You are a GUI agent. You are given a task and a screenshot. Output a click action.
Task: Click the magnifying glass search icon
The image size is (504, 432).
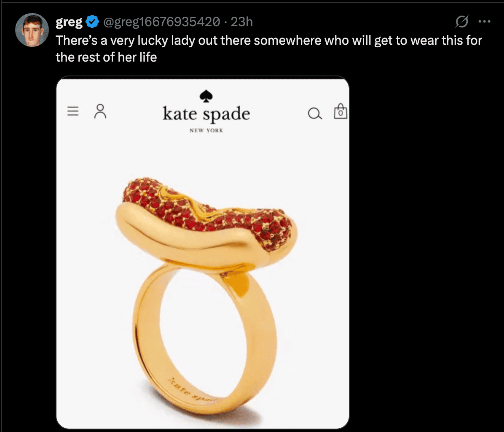click(315, 113)
